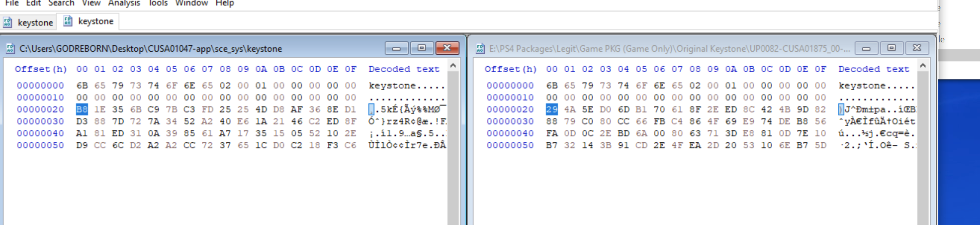
Task: Click offset 00000010 in right window
Action: 510,98
